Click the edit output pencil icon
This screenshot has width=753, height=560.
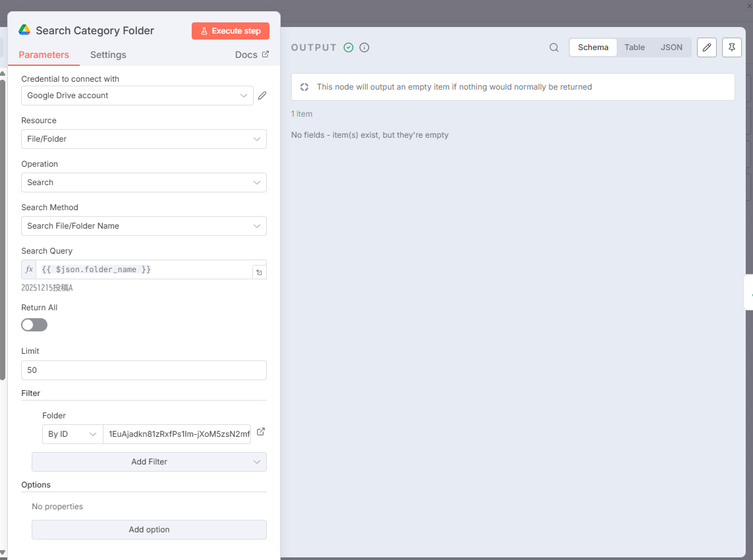pos(706,47)
